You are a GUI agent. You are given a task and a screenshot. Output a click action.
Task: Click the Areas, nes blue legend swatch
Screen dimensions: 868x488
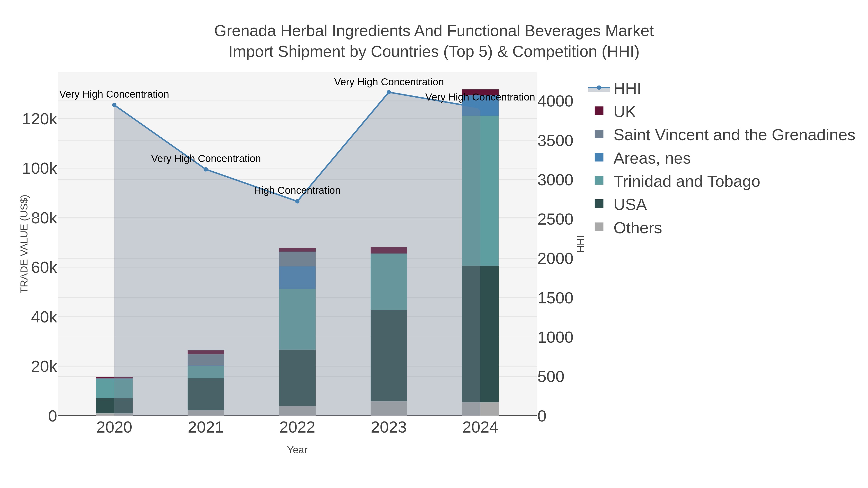(599, 157)
